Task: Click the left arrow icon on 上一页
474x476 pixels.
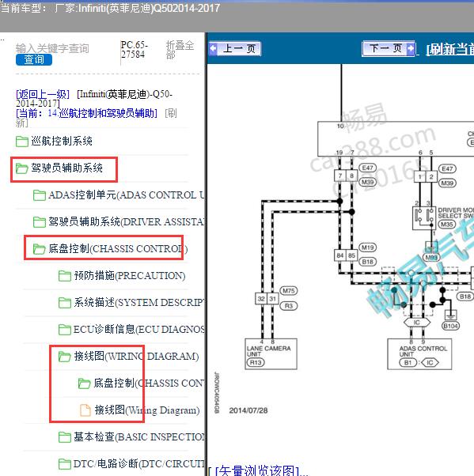Action: 214,48
